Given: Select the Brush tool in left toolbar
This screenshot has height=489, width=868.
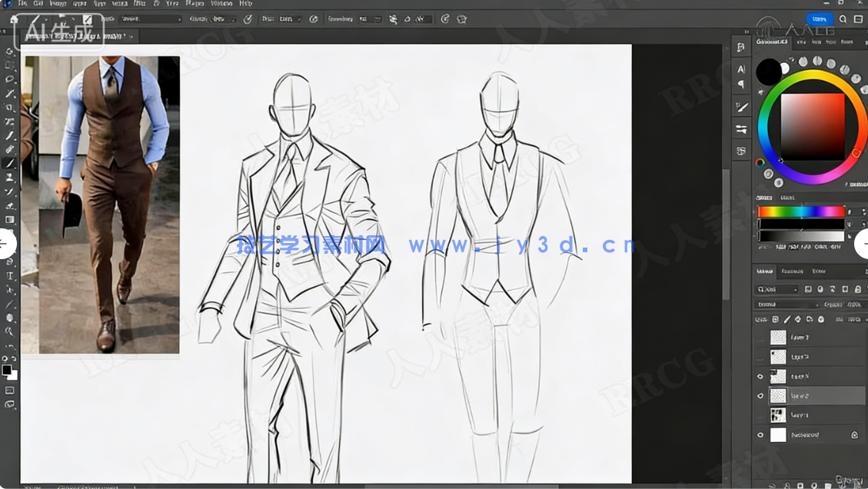Looking at the screenshot, I should (x=10, y=164).
